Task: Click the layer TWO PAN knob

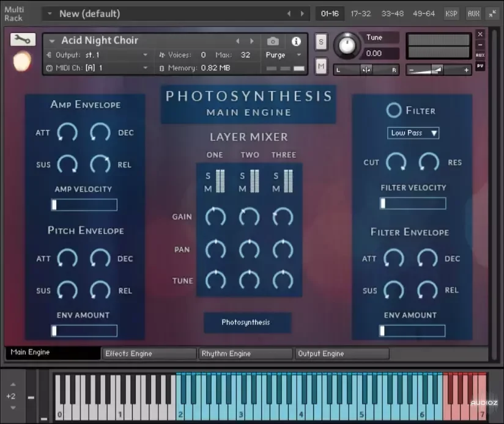Action: [x=249, y=249]
